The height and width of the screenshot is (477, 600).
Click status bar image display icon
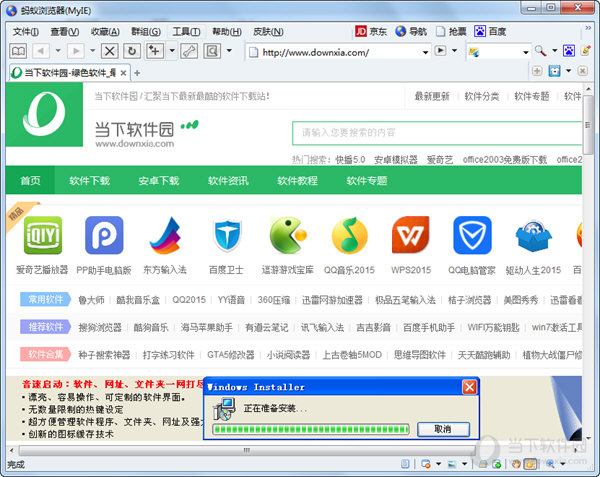[x=452, y=464]
